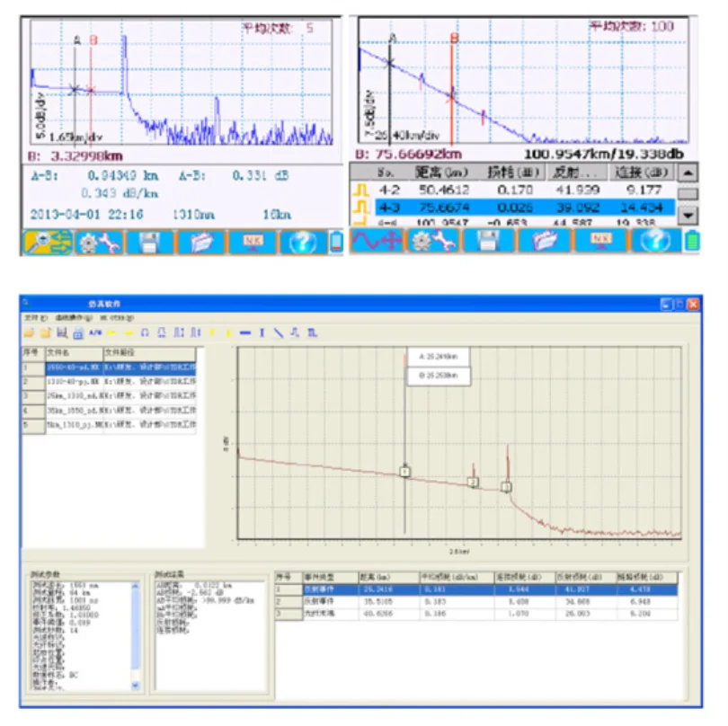Click the print icon in simulation toolbar

click(78, 332)
